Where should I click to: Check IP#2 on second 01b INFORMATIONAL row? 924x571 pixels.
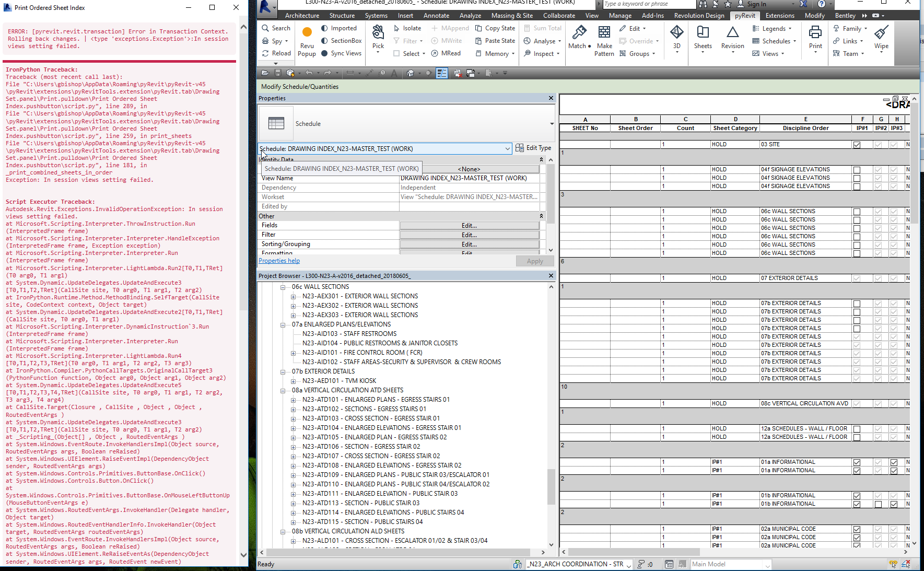(879, 504)
